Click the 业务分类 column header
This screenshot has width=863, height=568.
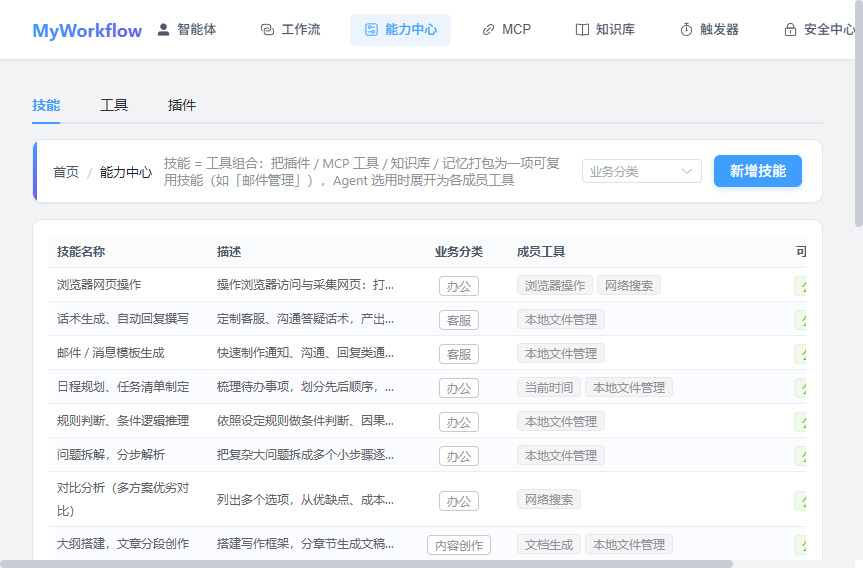point(459,252)
